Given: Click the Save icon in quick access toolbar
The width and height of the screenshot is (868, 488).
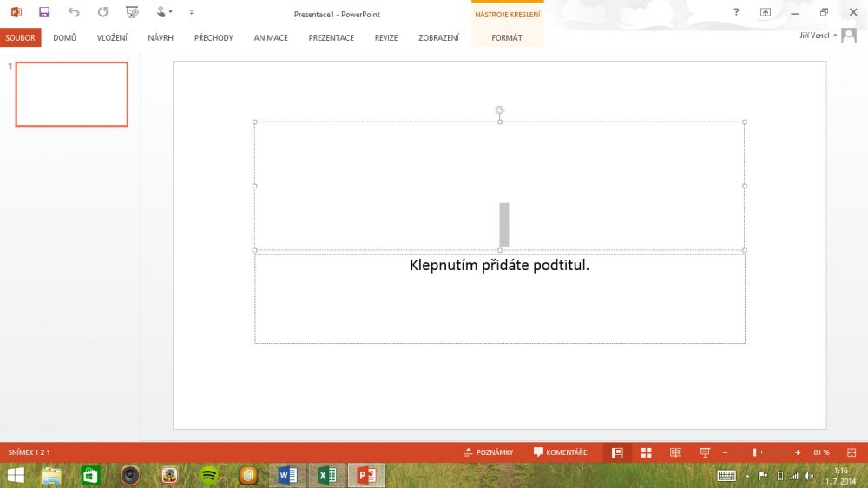Looking at the screenshot, I should pyautogui.click(x=44, y=12).
